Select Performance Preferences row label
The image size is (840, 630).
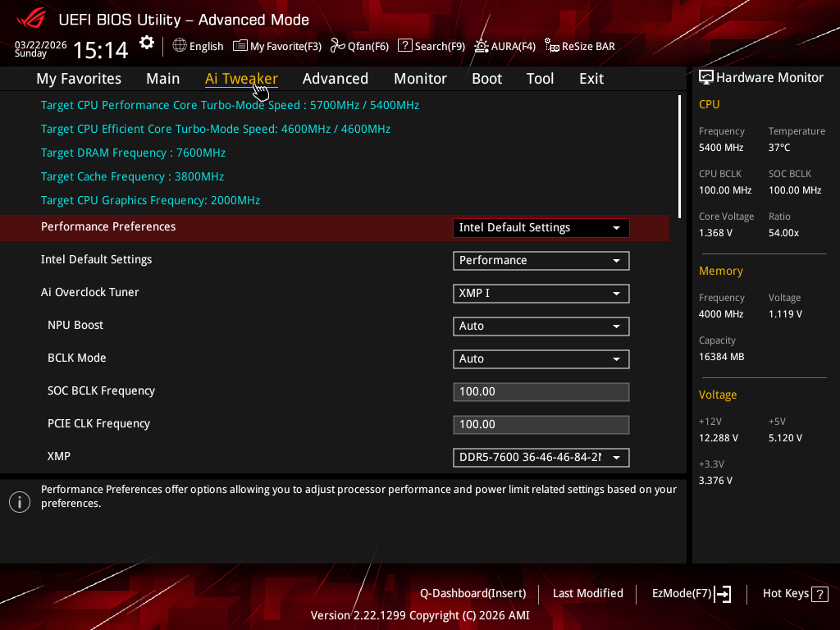[108, 226]
